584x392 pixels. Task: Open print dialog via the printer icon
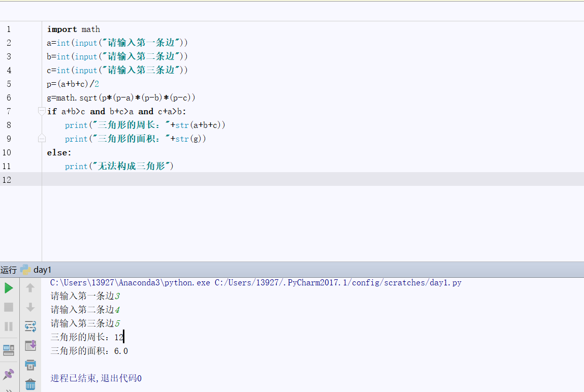tap(30, 365)
